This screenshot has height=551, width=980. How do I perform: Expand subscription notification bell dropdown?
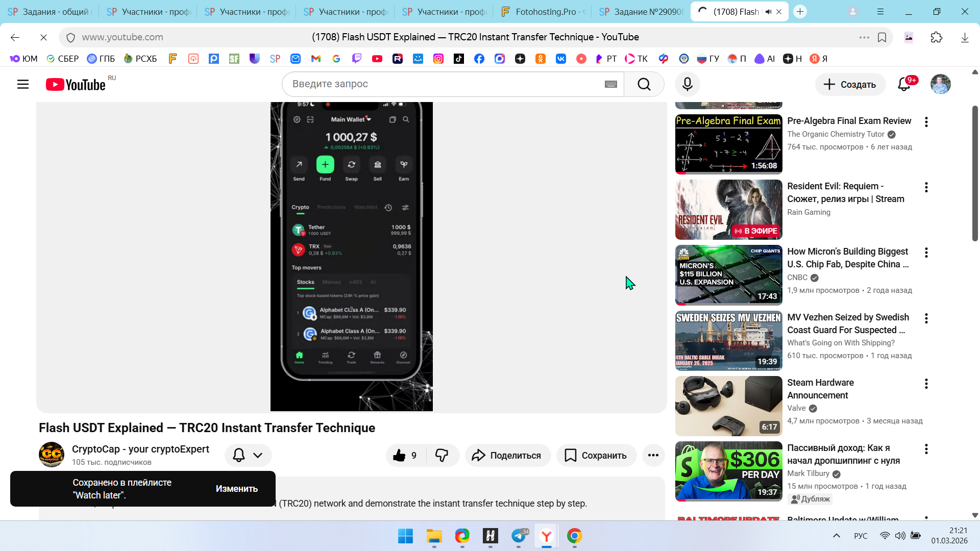click(248, 455)
